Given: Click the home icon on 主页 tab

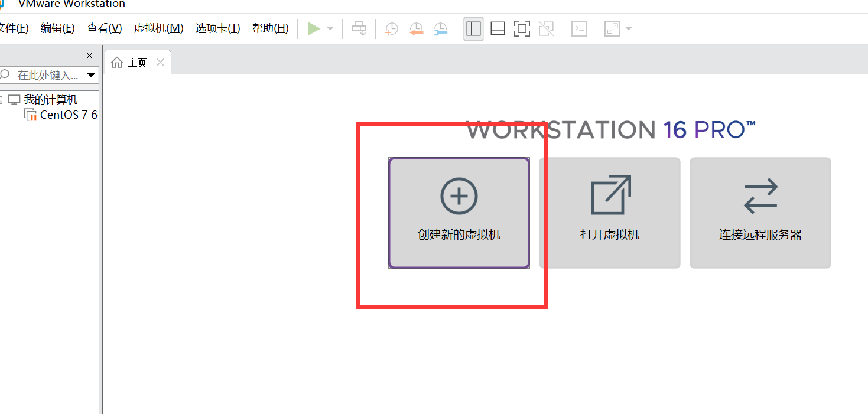Looking at the screenshot, I should [x=117, y=63].
